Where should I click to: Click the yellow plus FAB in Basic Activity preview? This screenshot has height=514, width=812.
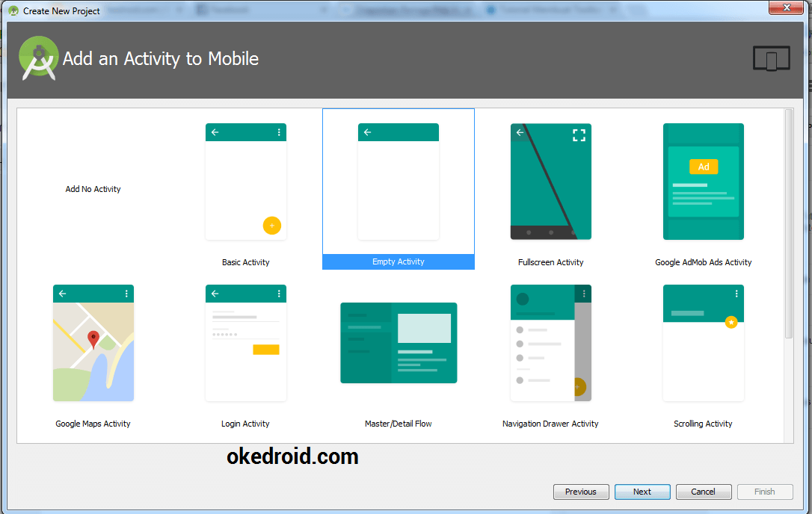272,225
